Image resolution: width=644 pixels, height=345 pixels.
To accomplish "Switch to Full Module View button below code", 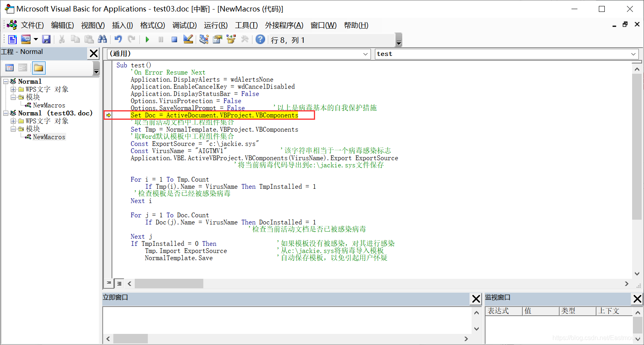I will [119, 283].
